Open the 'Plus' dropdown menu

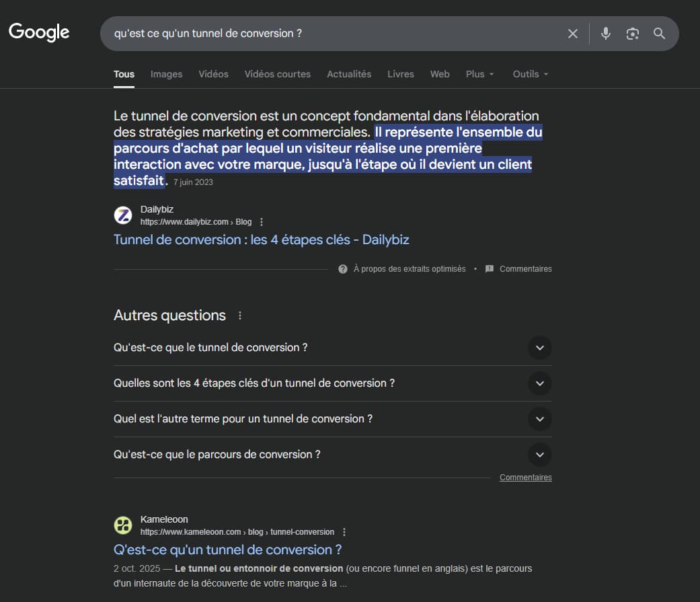point(479,74)
